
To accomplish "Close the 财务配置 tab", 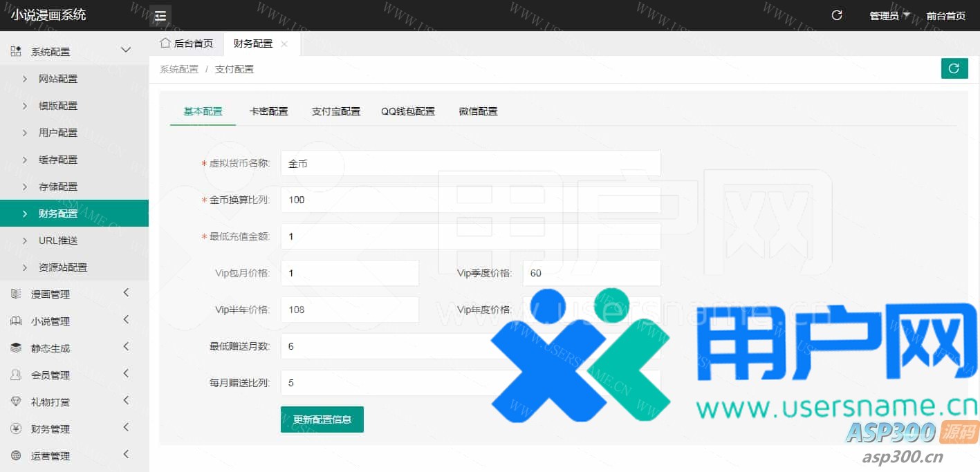I will [x=284, y=44].
